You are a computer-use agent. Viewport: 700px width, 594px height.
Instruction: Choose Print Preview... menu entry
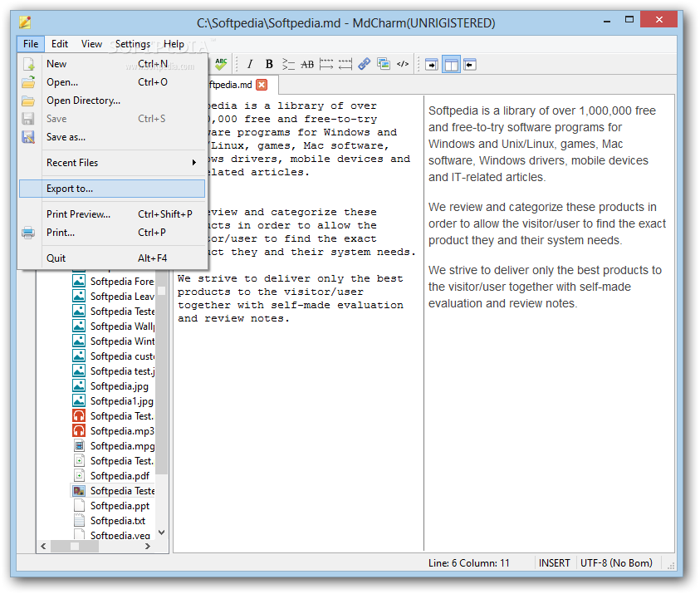[112, 214]
